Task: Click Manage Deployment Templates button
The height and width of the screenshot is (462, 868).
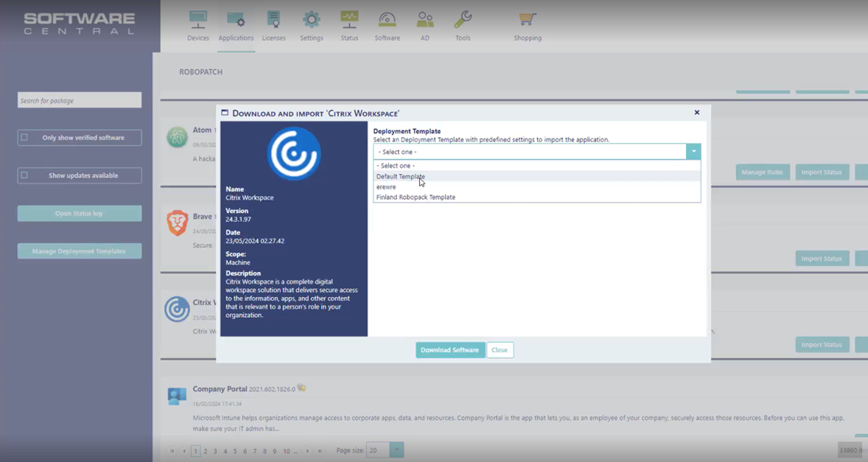Action: (79, 251)
